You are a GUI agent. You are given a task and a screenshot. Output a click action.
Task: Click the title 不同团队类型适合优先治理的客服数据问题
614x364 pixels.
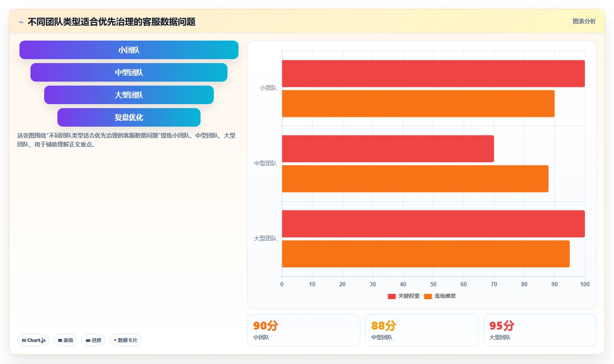pos(111,22)
